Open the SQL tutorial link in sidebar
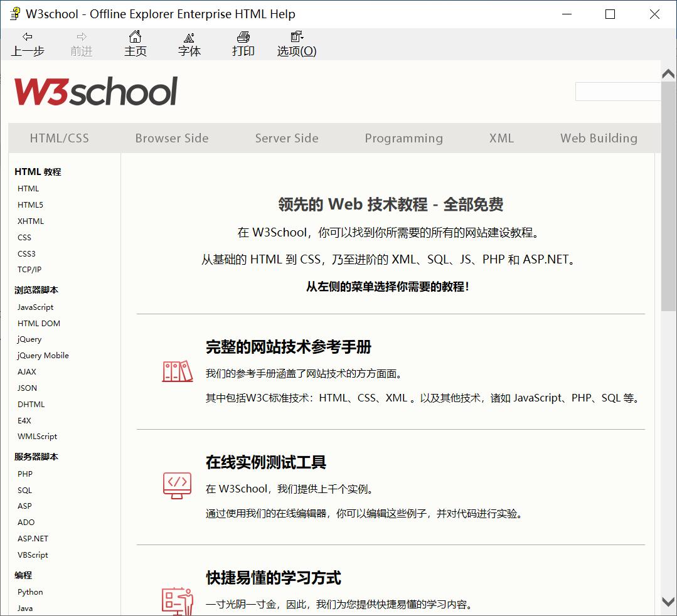This screenshot has height=616, width=677. 24,491
